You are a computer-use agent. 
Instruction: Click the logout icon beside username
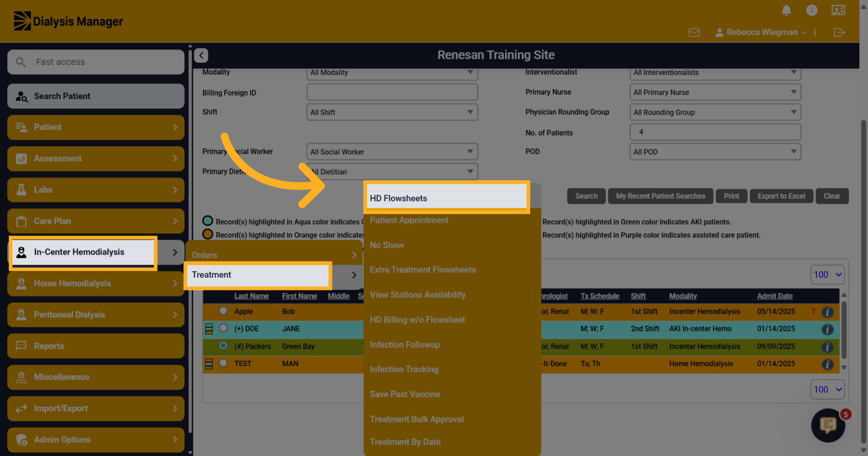[839, 33]
